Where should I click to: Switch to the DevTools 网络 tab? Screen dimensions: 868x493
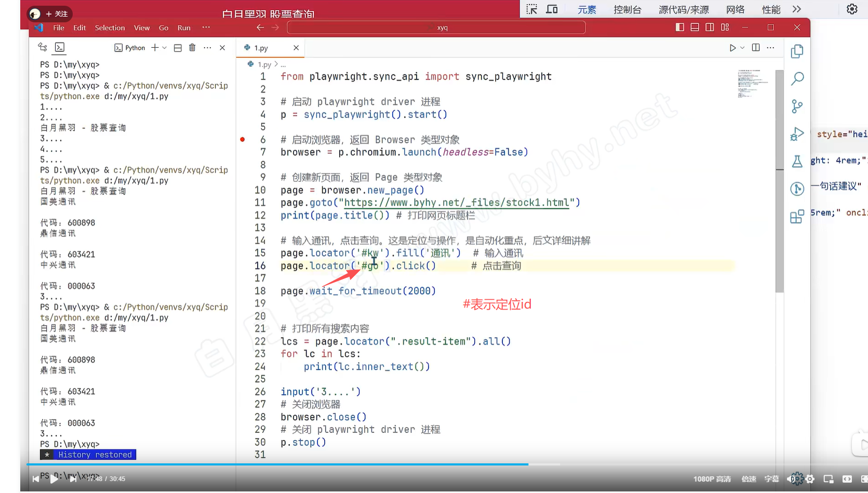(736, 9)
